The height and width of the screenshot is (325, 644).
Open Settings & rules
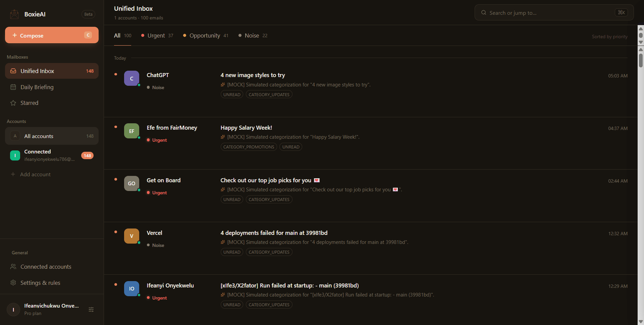pyautogui.click(x=52, y=283)
